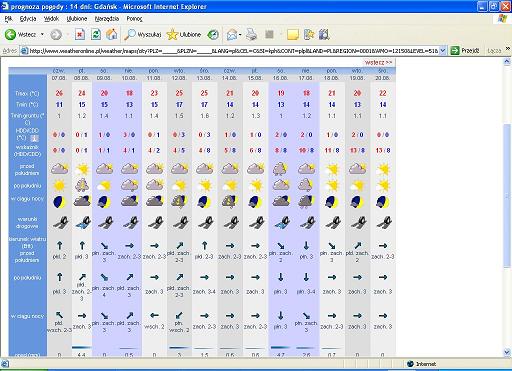Click the Tmax value 22 for 20.08.
Viewport: 512px width, 371px height.
coord(383,93)
